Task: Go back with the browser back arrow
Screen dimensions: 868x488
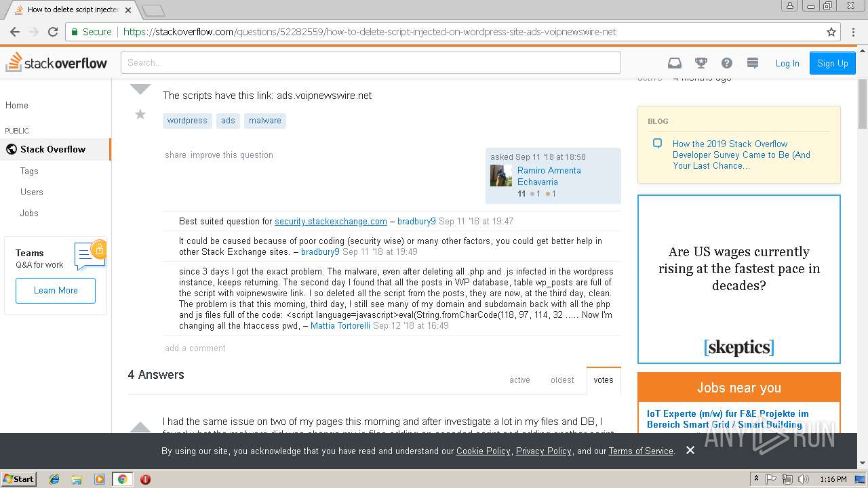Action: point(15,32)
